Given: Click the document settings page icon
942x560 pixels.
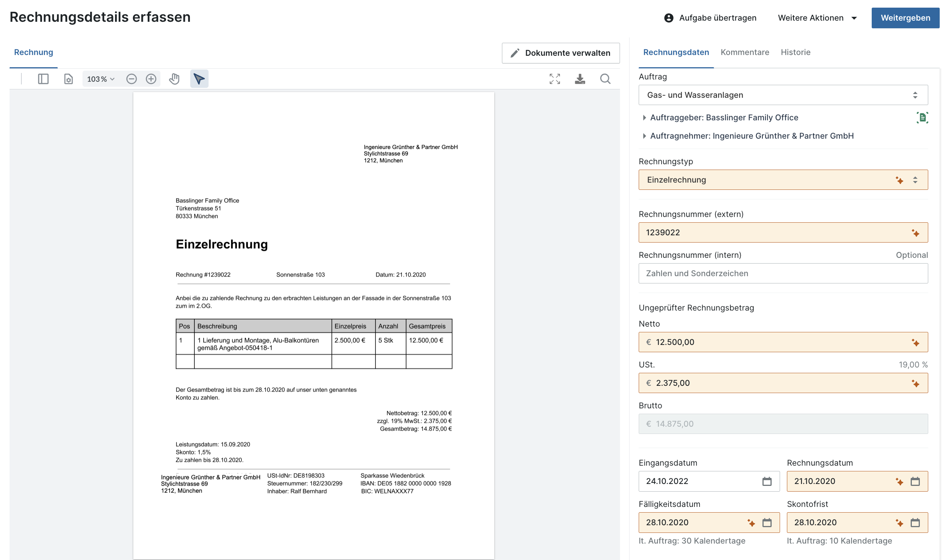Looking at the screenshot, I should click(x=68, y=79).
